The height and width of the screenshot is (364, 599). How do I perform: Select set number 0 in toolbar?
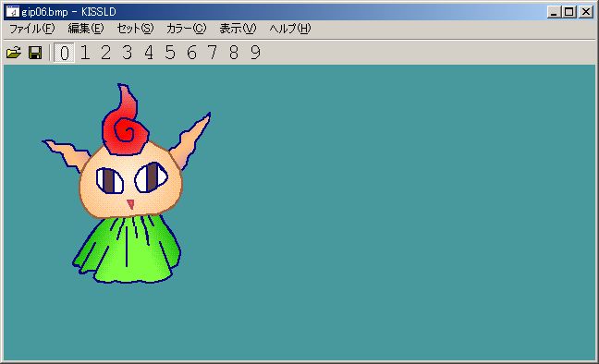point(64,53)
